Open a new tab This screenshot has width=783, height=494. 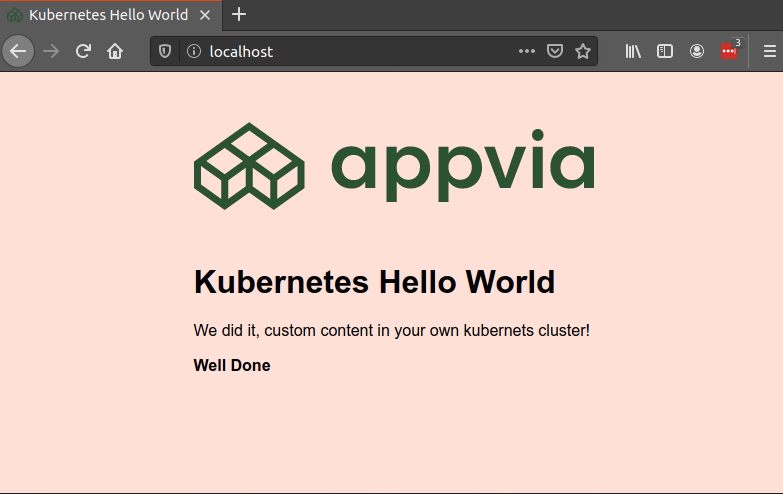pyautogui.click(x=239, y=14)
